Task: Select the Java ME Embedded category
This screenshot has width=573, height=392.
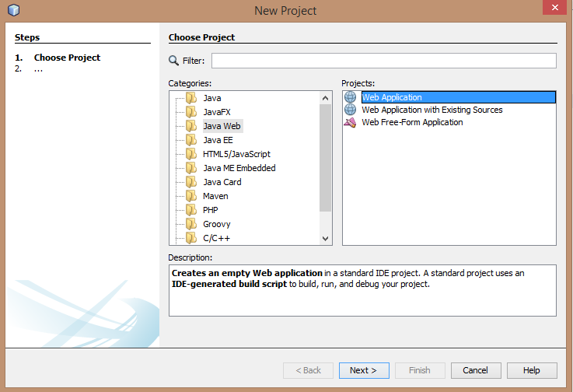Action: (239, 168)
